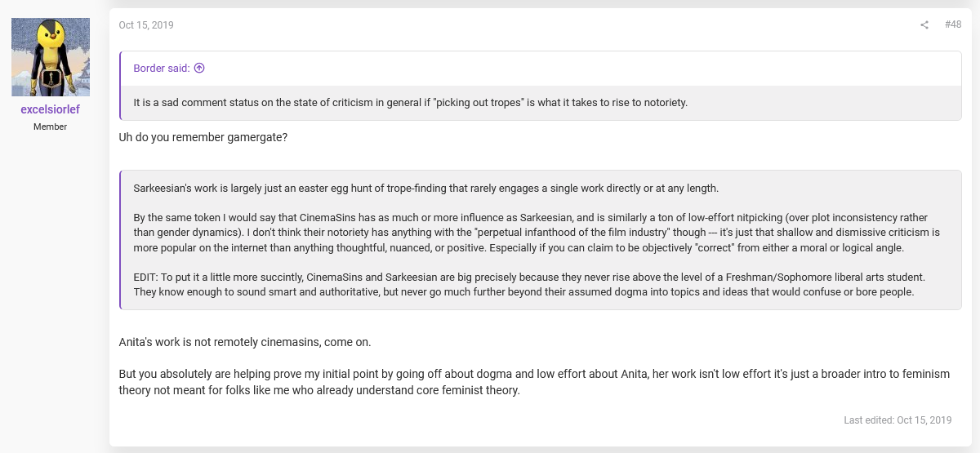Open the #48 post permalink
The image size is (980, 453).
point(953,25)
